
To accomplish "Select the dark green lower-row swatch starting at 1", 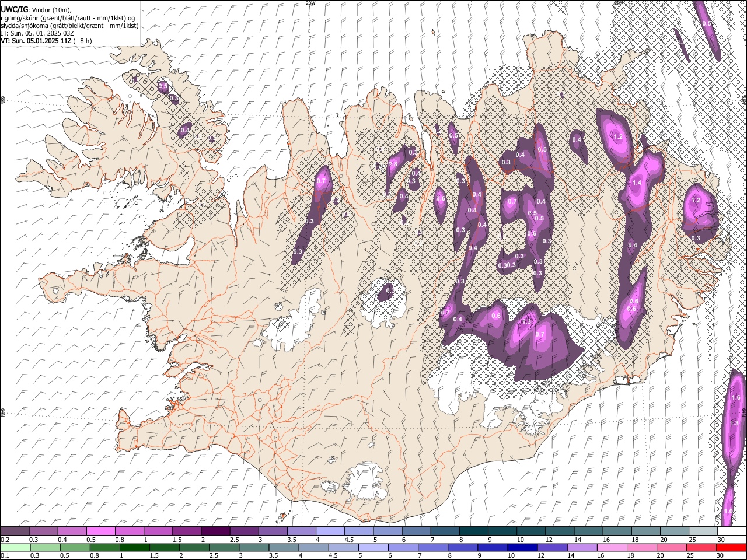I will pyautogui.click(x=135, y=547).
